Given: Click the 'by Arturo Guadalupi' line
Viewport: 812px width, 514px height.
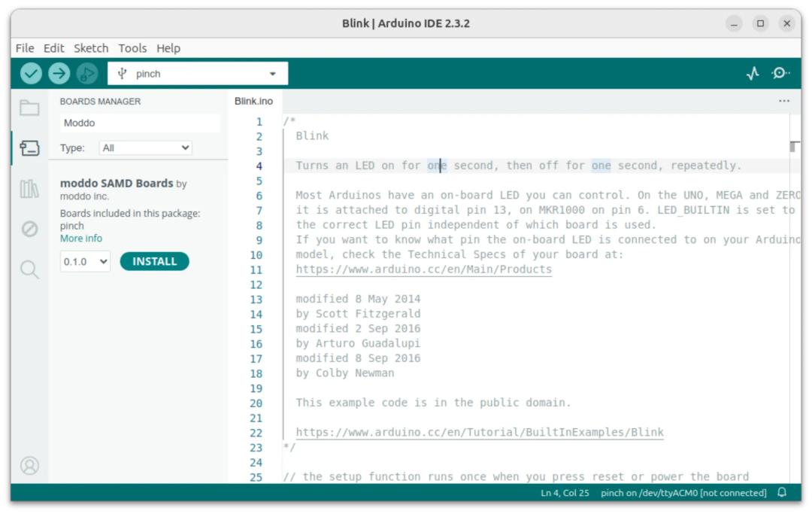Looking at the screenshot, I should pos(359,343).
